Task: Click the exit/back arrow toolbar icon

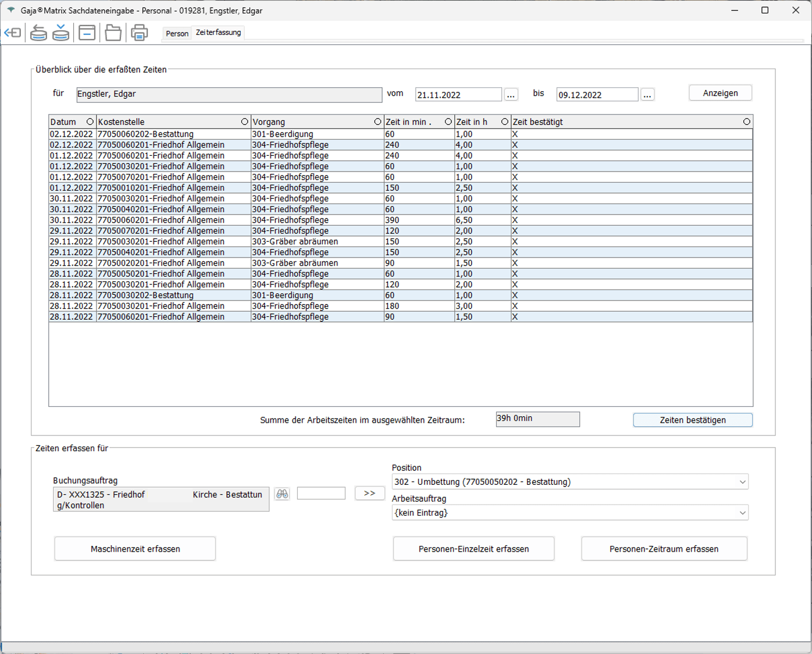Action: 13,33
